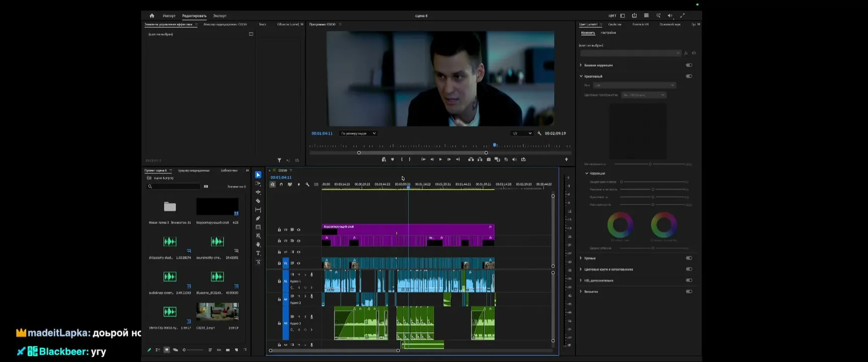
Task: Toggle snapping magnet in timeline
Action: click(281, 185)
